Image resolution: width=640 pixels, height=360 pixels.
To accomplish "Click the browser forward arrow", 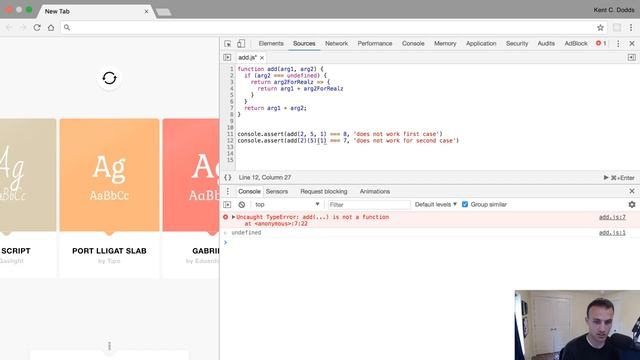I will pos(23,27).
